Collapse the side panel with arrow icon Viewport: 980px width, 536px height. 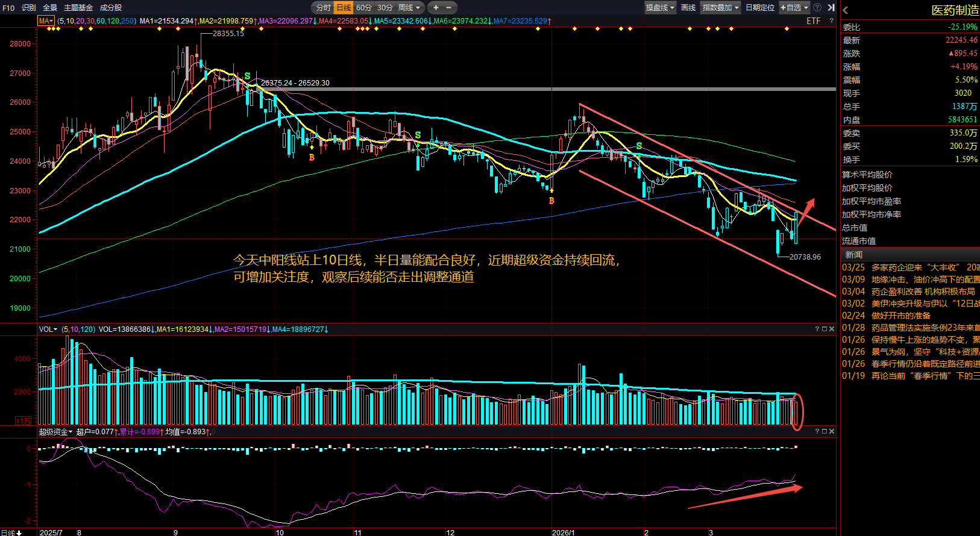tap(831, 8)
